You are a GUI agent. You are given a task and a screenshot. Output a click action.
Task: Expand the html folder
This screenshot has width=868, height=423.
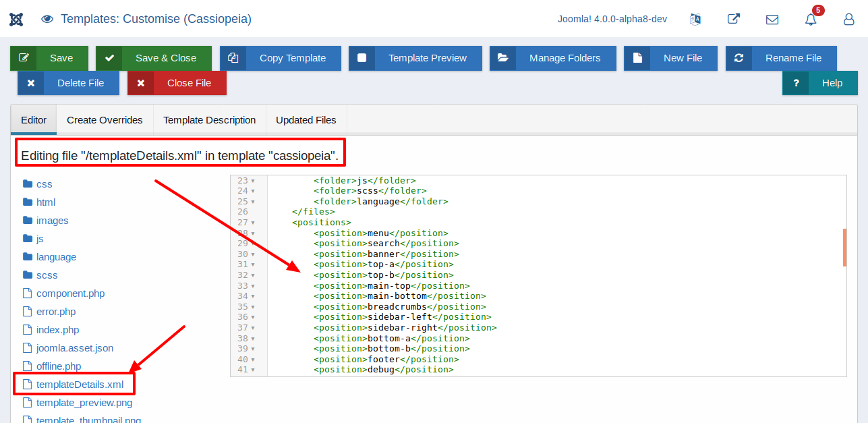tap(46, 202)
